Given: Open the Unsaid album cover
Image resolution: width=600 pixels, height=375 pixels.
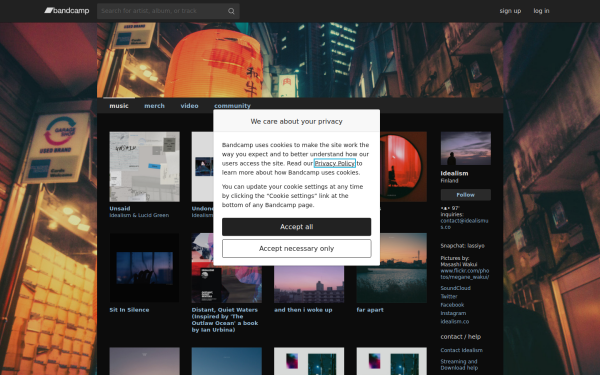Looking at the screenshot, I should click(x=144, y=167).
